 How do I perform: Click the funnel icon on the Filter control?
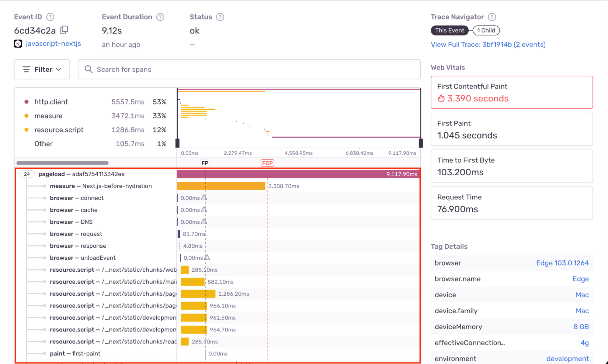(26, 69)
